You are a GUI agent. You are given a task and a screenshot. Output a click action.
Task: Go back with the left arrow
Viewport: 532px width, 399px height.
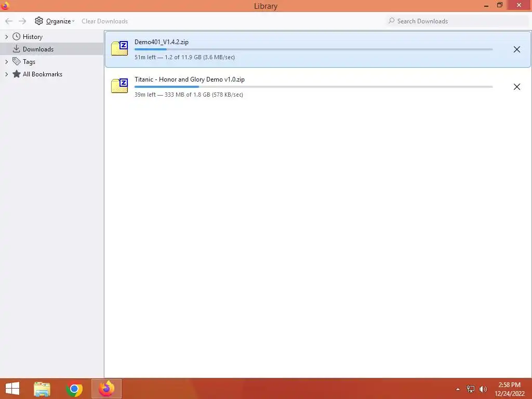click(x=9, y=21)
